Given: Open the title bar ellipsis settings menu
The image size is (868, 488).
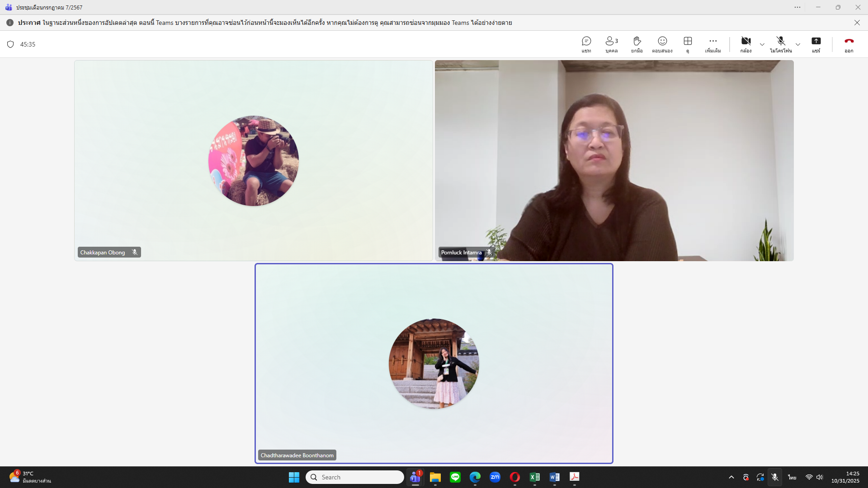Looking at the screenshot, I should (x=797, y=7).
